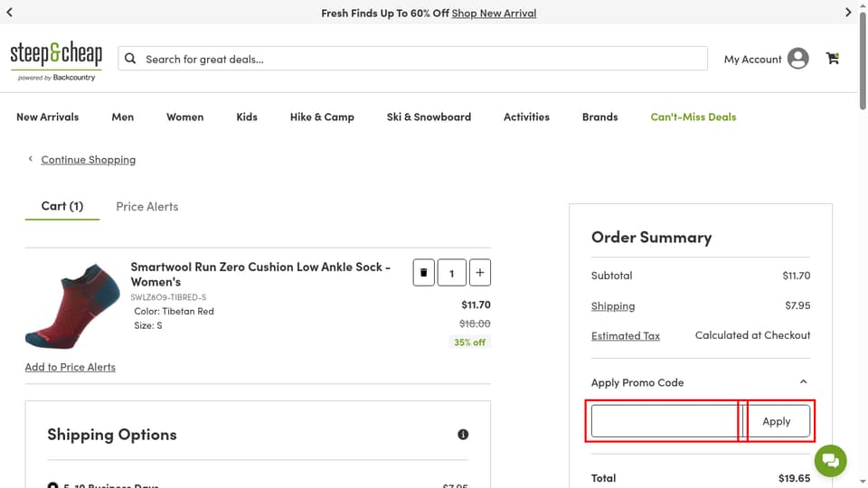Screen dimensions: 868x488
Task: Open Smartwool Run Zero Cushion sock title
Action: (x=260, y=274)
